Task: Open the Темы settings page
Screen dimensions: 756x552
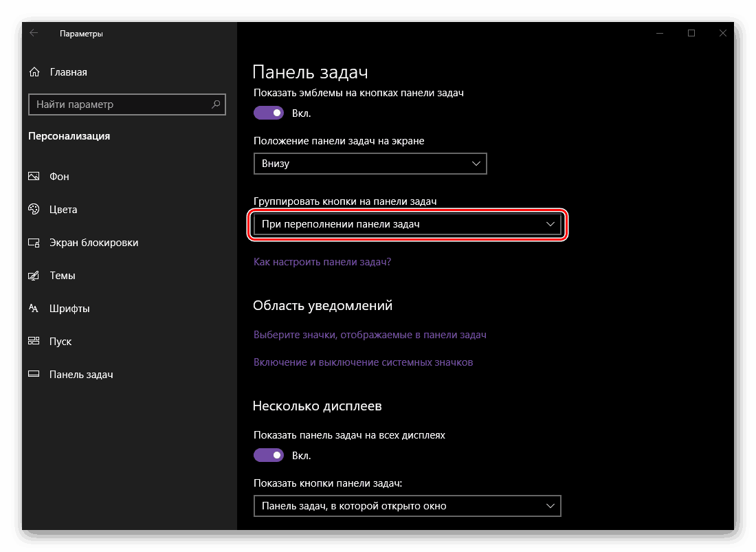Action: click(62, 275)
